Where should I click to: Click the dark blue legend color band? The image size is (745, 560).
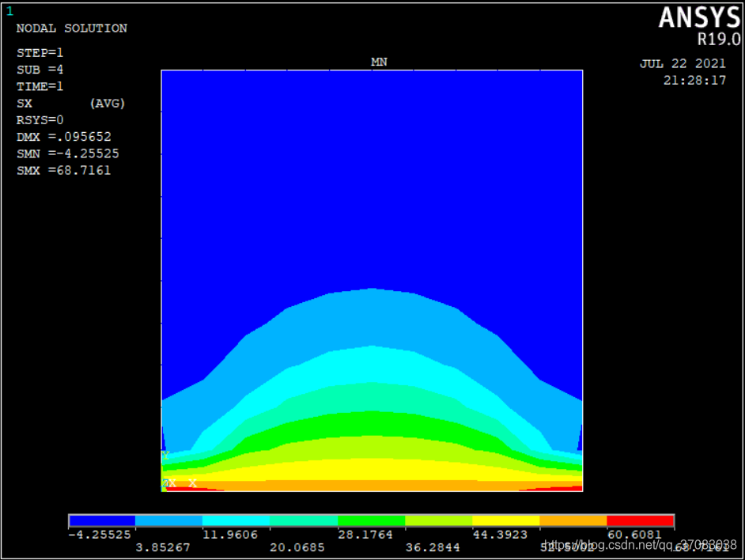(x=102, y=521)
